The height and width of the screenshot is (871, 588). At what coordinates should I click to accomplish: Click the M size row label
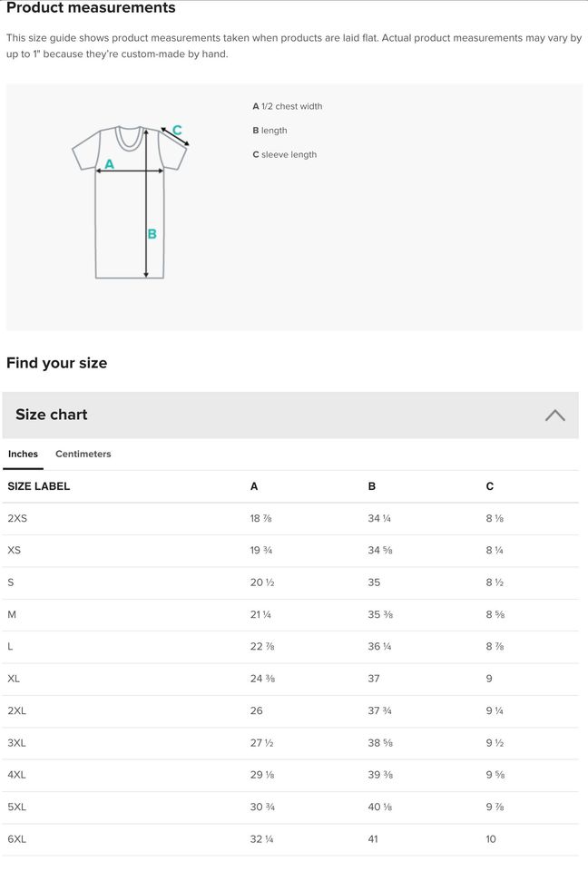click(x=12, y=614)
